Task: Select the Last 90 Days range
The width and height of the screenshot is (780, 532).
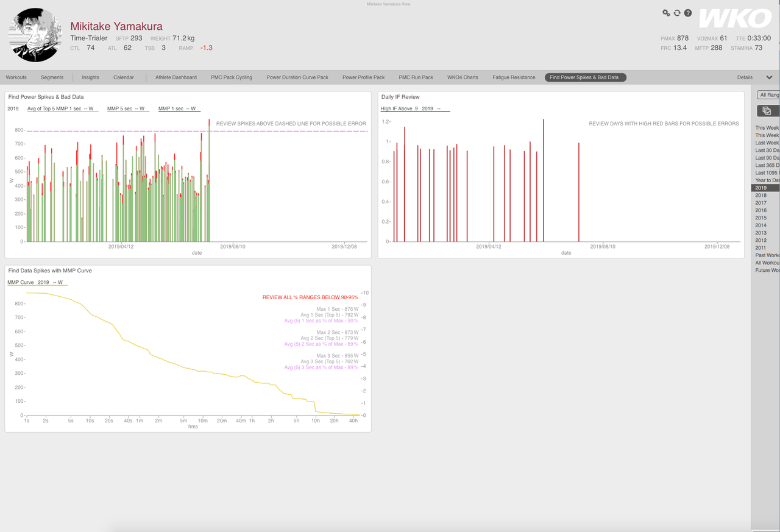Action: tap(767, 158)
